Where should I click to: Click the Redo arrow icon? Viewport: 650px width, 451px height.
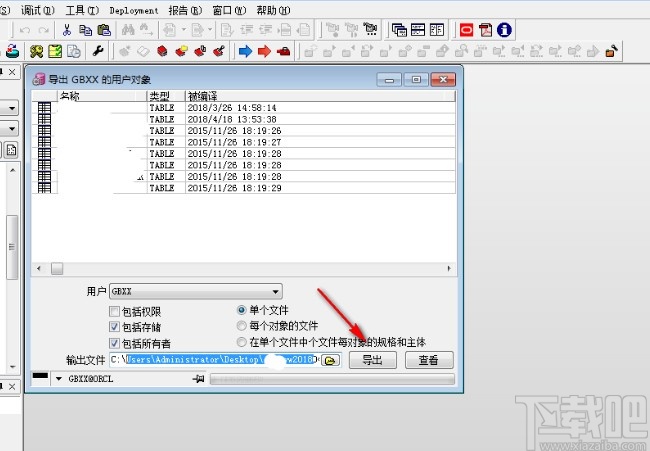(44, 30)
